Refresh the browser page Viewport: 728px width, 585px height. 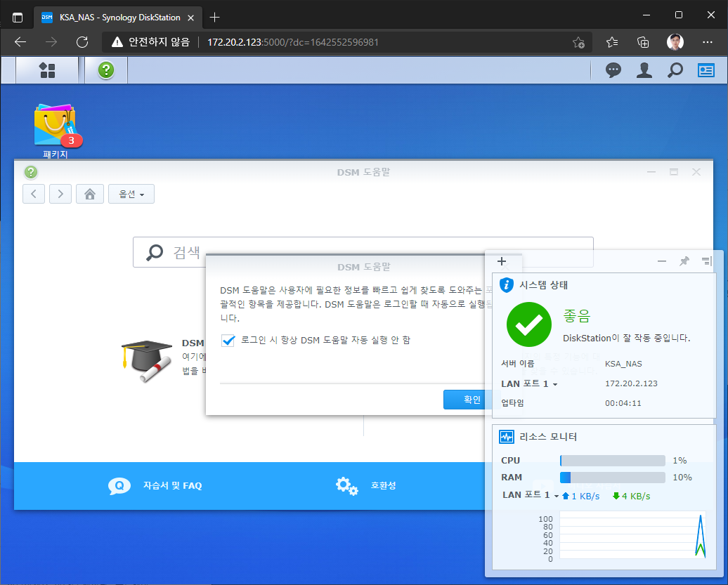coord(82,42)
